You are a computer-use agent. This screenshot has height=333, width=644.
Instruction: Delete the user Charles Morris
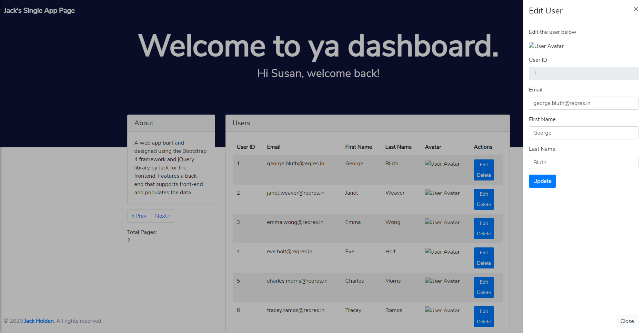(484, 292)
